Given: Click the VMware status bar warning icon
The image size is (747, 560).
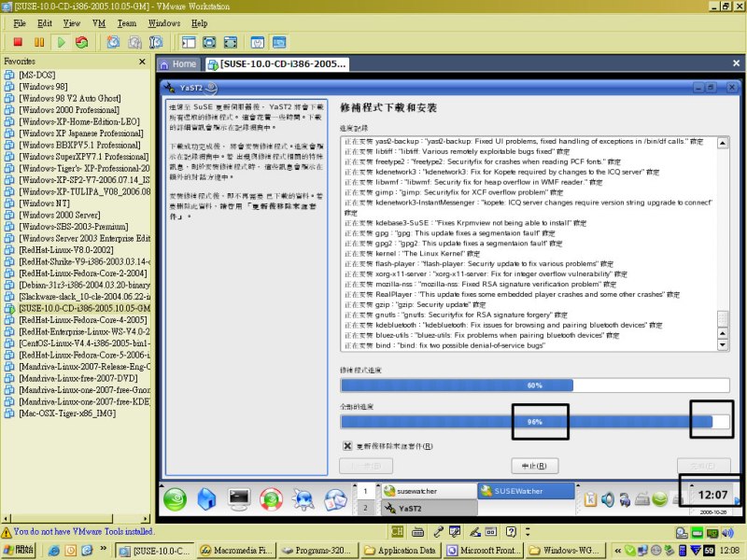Looking at the screenshot, I should pyautogui.click(x=7, y=532).
